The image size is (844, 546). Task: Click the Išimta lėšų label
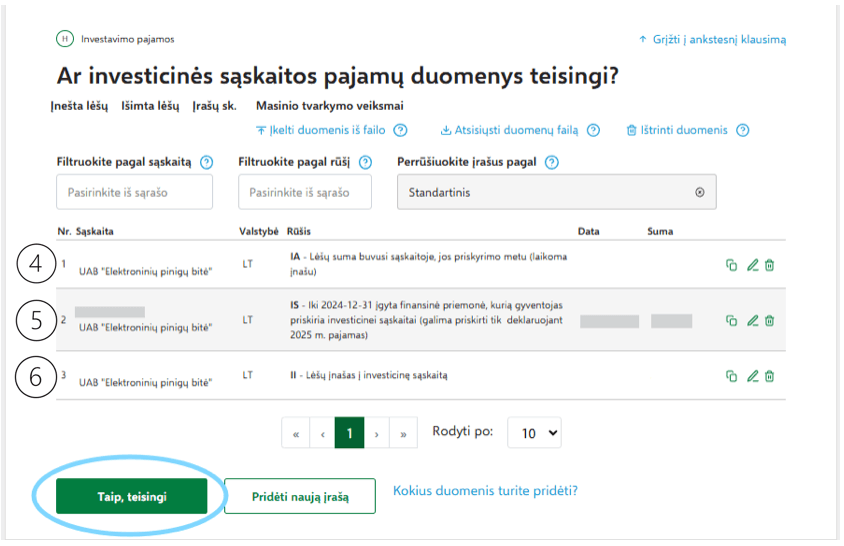[x=150, y=106]
